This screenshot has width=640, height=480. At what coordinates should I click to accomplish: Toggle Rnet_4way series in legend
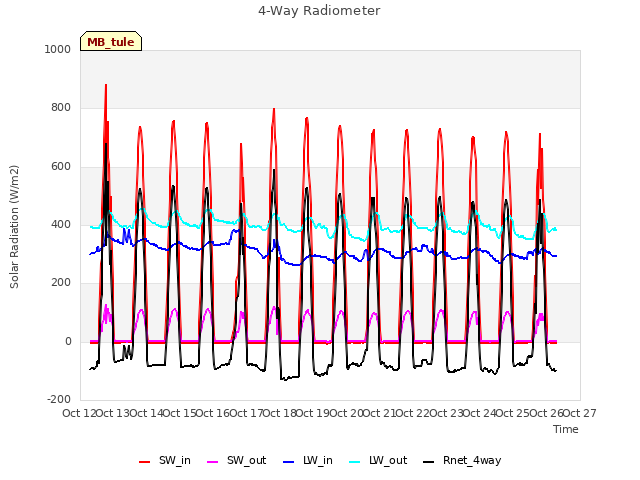click(x=462, y=461)
